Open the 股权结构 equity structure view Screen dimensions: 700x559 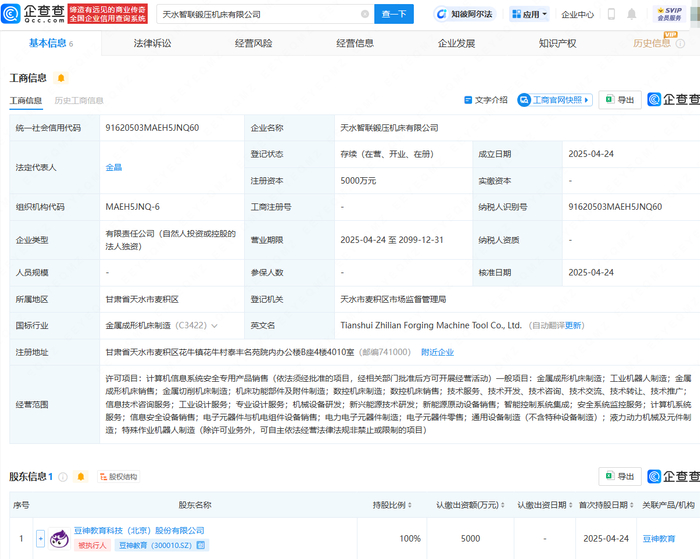[117, 477]
